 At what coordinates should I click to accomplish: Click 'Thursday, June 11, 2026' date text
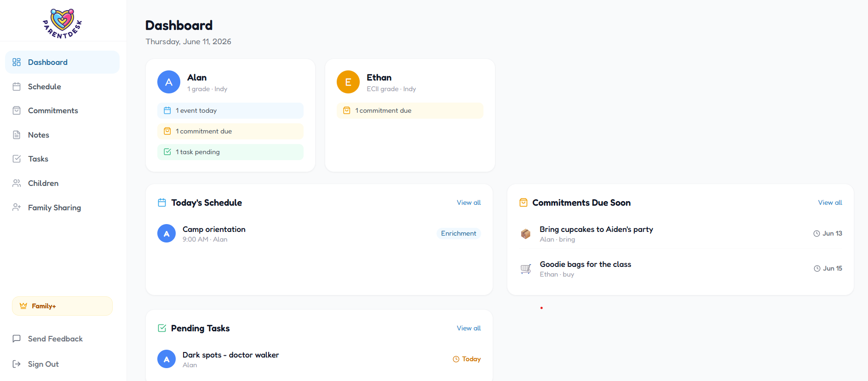pyautogui.click(x=188, y=41)
